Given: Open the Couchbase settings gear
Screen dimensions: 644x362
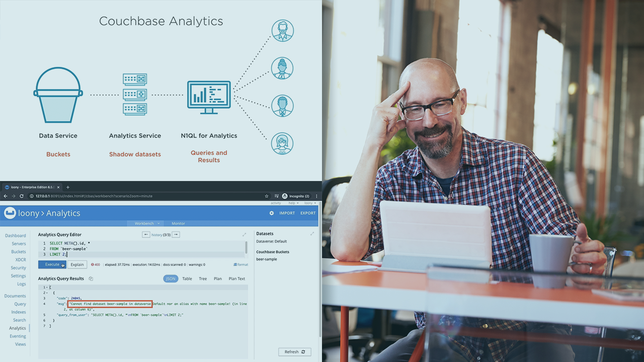Looking at the screenshot, I should pos(272,213).
